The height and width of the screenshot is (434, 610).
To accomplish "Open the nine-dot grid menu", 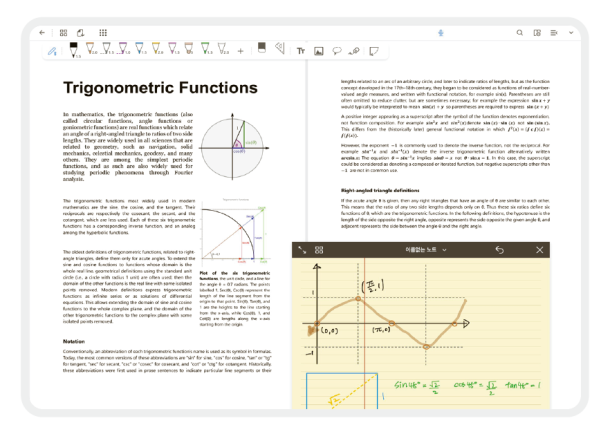I will (103, 33).
